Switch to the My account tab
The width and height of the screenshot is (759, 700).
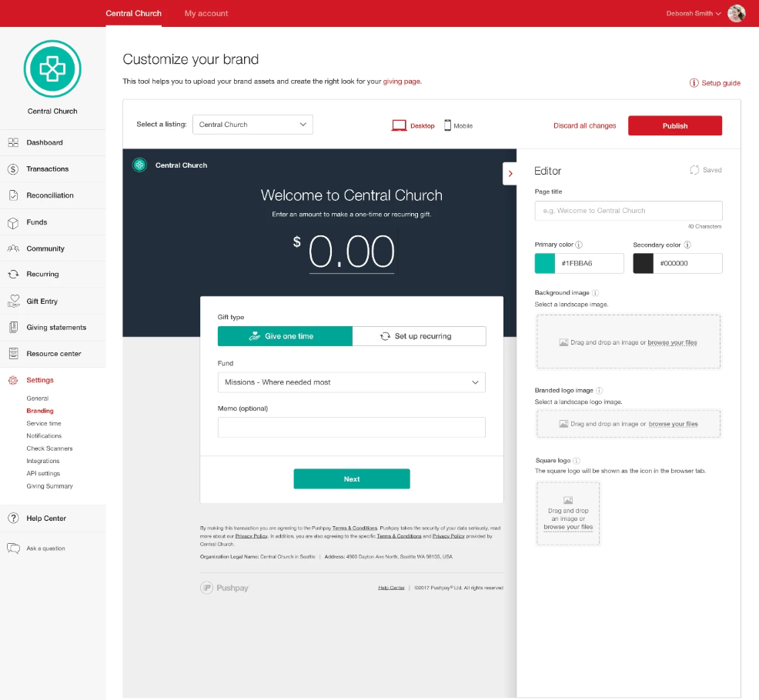point(206,13)
